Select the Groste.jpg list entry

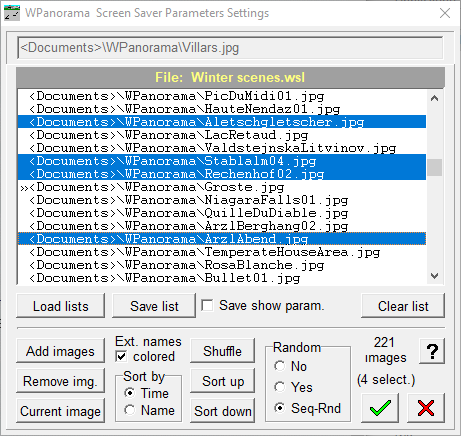coord(222,187)
